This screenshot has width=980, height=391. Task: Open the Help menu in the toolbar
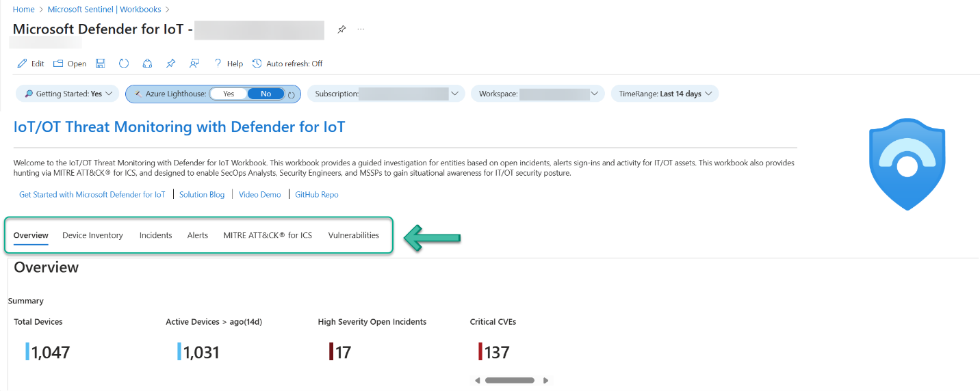[228, 64]
